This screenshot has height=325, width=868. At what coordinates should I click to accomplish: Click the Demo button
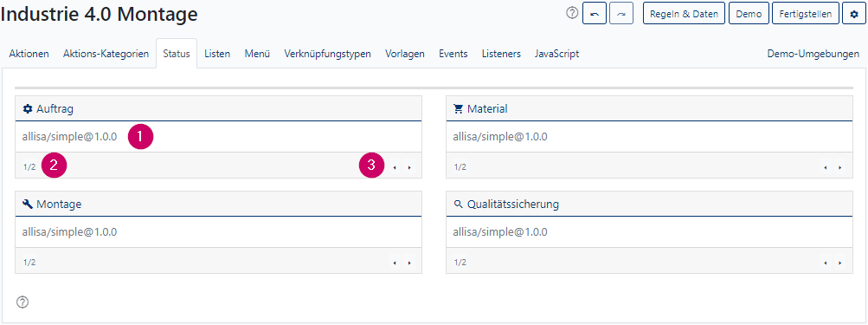pyautogui.click(x=749, y=14)
